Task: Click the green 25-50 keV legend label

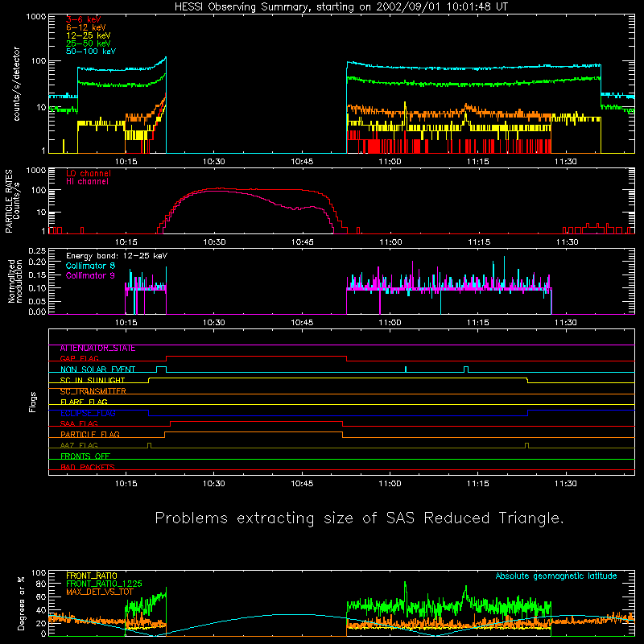Action: (x=89, y=43)
